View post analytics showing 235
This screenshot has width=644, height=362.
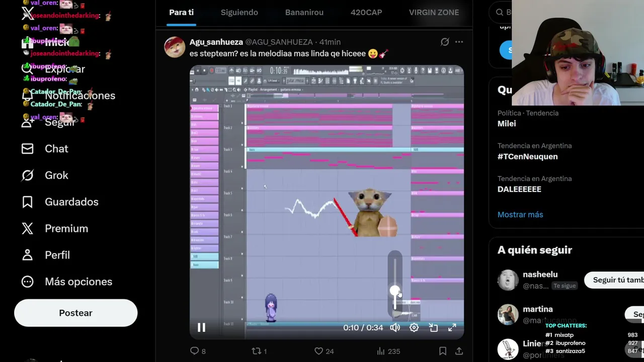pos(388,351)
